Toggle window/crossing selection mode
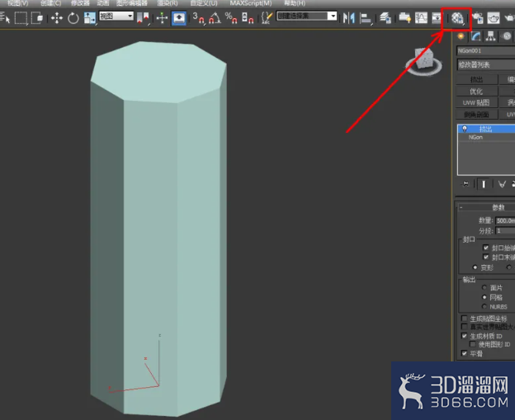Screen dimensions: 515x420 pos(37,17)
